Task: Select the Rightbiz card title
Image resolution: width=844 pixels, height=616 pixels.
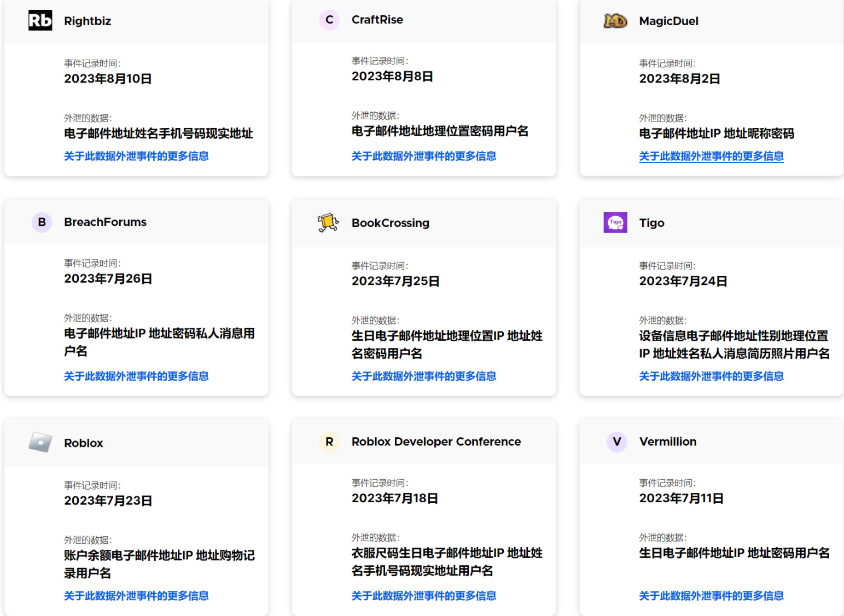Action: pos(88,21)
